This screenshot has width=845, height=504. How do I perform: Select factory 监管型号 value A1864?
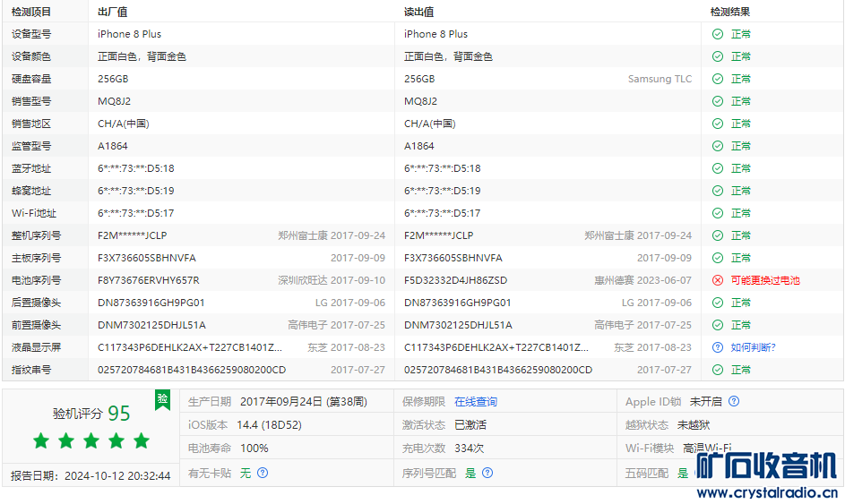point(113,146)
